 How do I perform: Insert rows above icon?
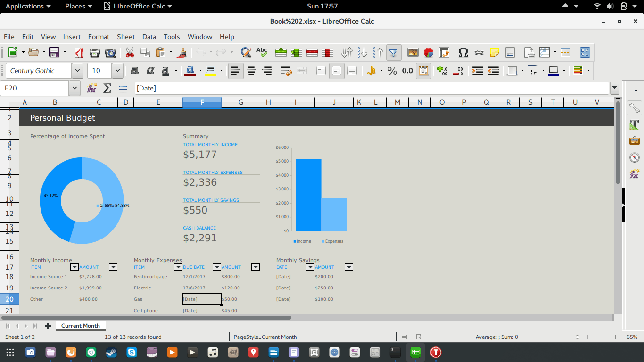(281, 52)
